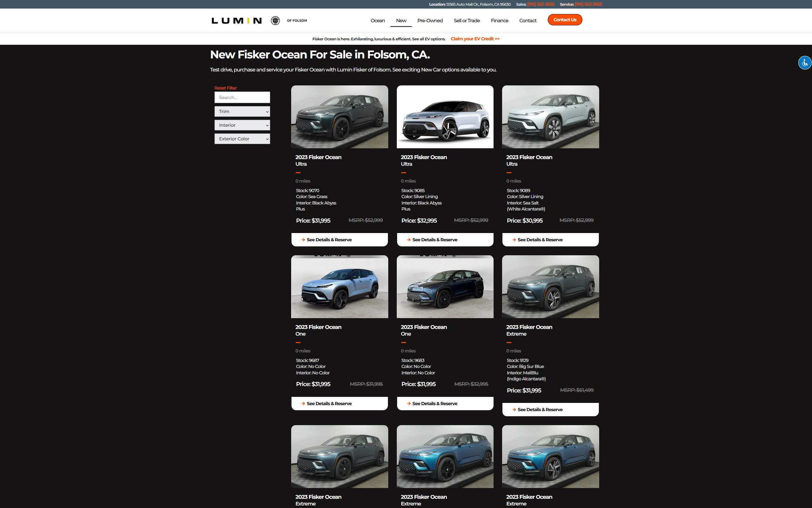Open the Exterior Color filter dropdown

click(x=242, y=139)
